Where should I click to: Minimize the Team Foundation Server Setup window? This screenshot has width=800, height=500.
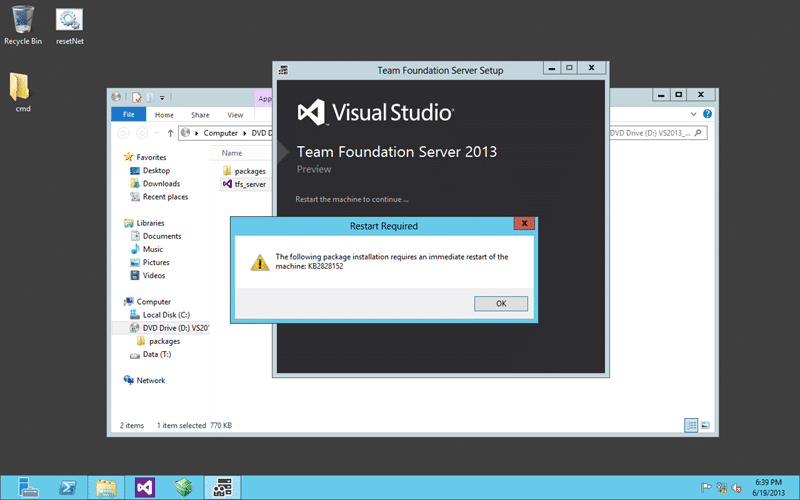click(551, 68)
